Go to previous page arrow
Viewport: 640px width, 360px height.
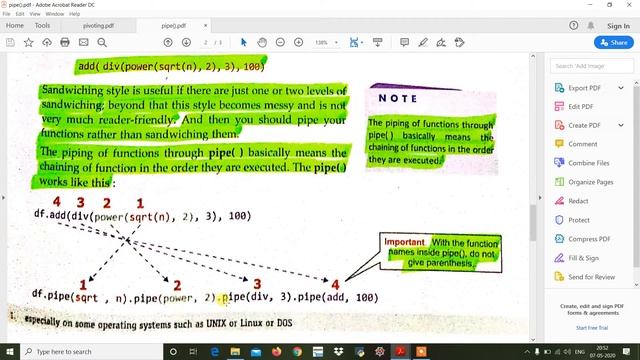point(168,42)
